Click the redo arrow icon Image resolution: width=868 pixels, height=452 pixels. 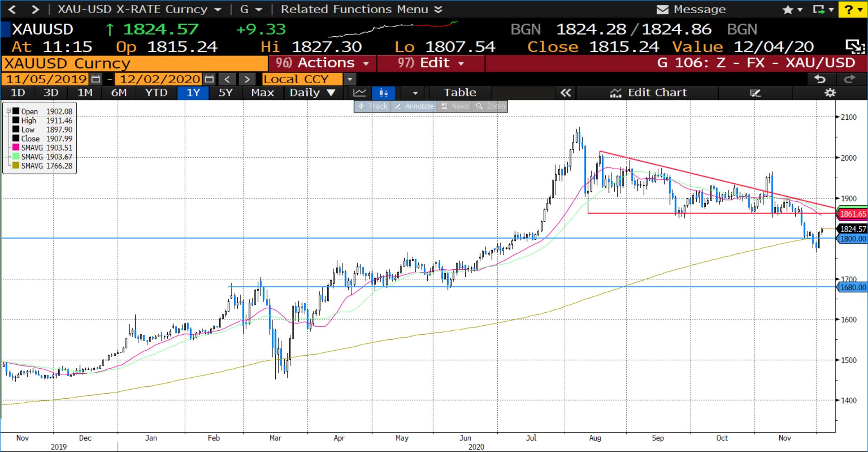pyautogui.click(x=849, y=79)
